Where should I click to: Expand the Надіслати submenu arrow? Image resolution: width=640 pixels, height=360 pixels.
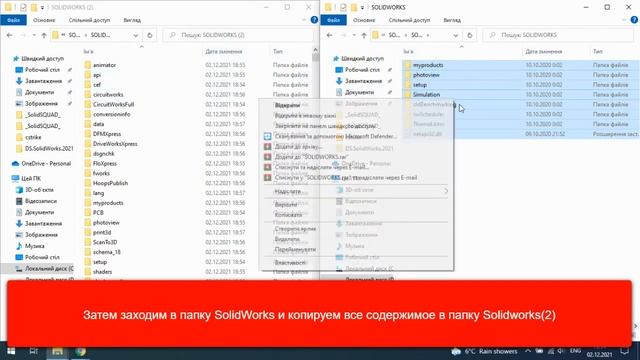click(x=446, y=191)
